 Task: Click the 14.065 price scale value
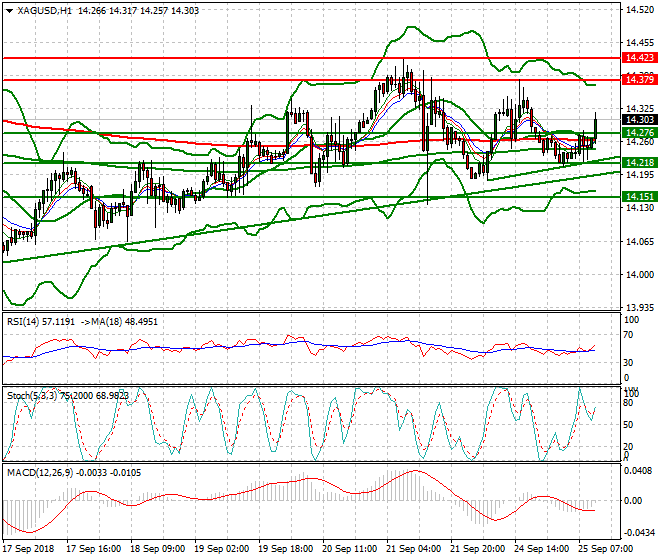[x=640, y=242]
